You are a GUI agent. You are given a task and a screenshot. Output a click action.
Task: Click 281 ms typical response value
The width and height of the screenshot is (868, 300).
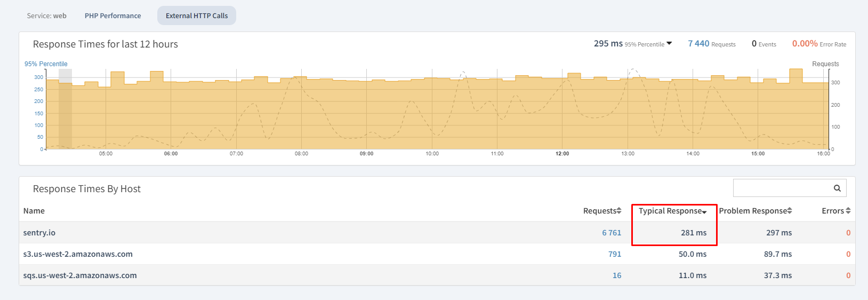(694, 233)
